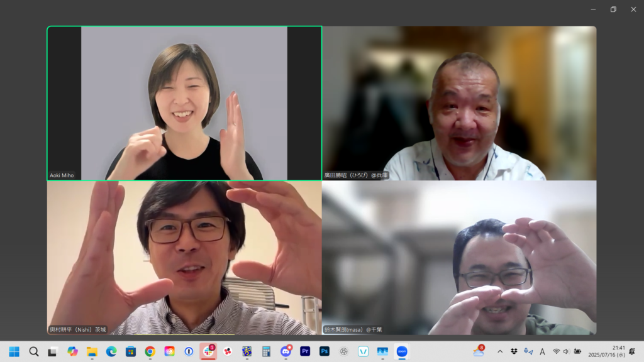Toggle the Japanese IME input mode indicator
The height and width of the screenshot is (362, 644).
click(x=542, y=351)
